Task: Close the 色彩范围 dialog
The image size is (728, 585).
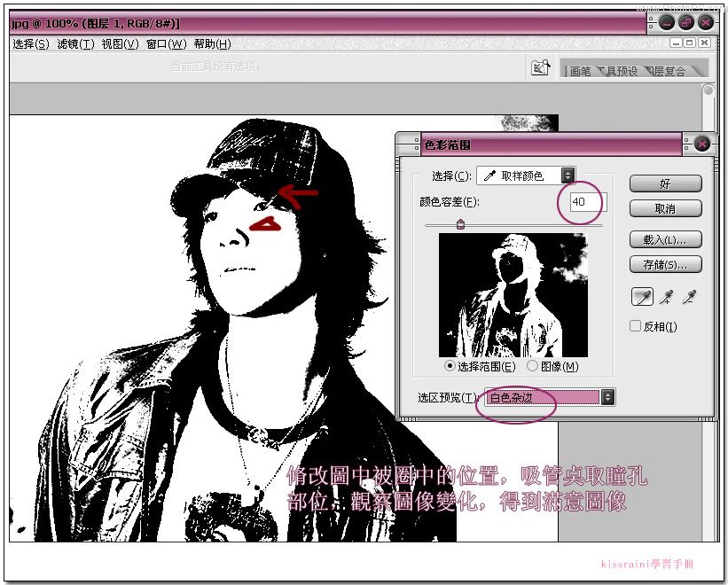Action: tap(702, 144)
